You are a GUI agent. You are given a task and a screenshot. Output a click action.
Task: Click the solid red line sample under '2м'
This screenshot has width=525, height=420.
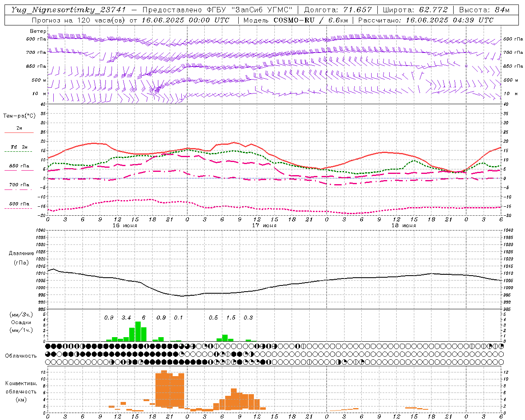pos(19,133)
